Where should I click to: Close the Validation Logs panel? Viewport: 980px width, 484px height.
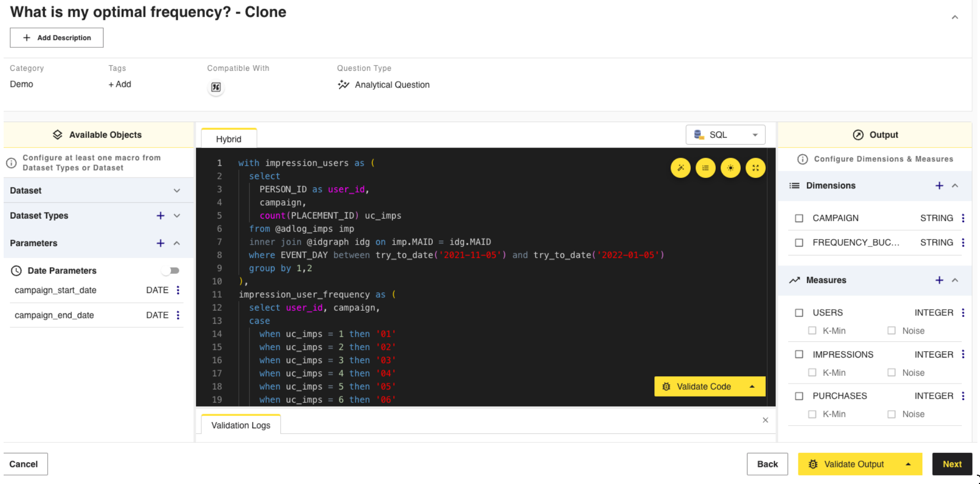tap(765, 420)
